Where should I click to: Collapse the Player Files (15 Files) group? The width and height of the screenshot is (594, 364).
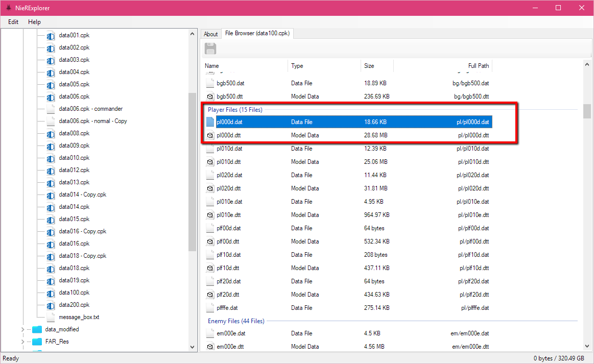tap(235, 110)
